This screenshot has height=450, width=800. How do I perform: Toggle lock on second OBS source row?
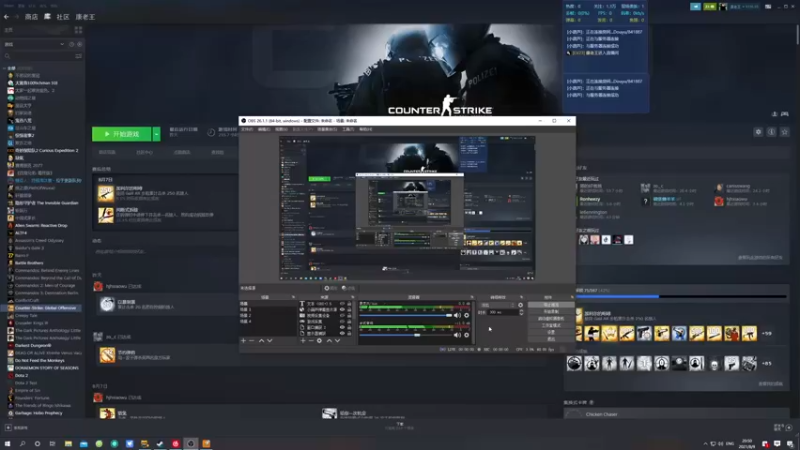[349, 310]
